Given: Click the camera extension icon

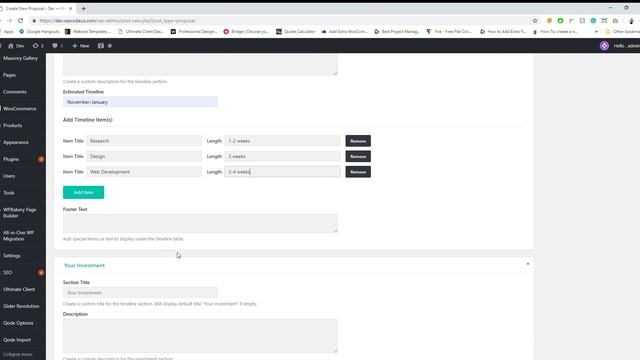Looking at the screenshot, I should pos(615,20).
